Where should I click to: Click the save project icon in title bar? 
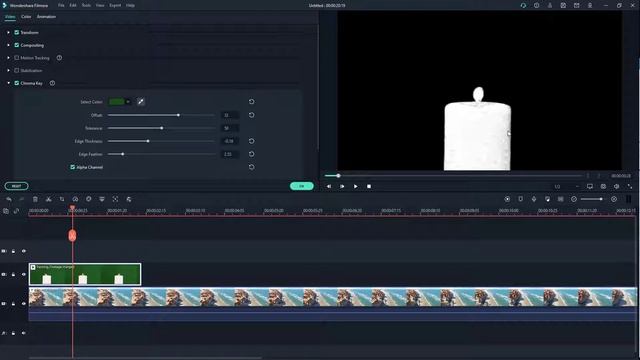(563, 5)
